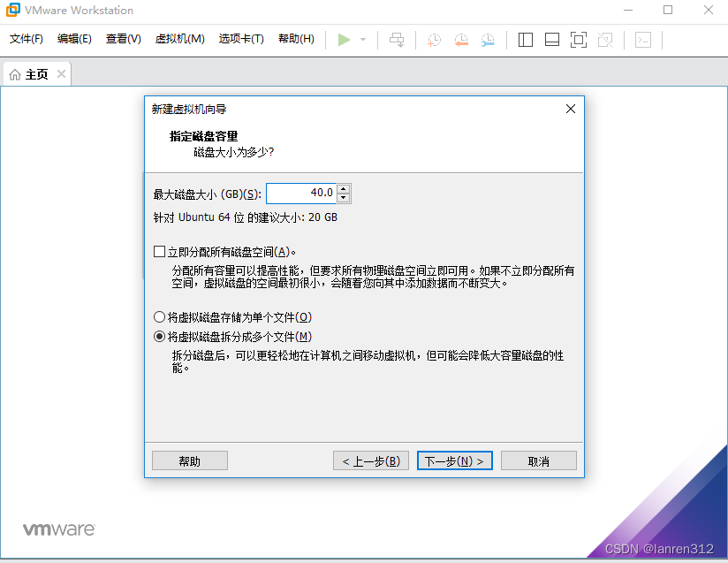Click the VMware Workstation title bar logo
Viewport: 728px width, 563px height.
click(x=12, y=10)
